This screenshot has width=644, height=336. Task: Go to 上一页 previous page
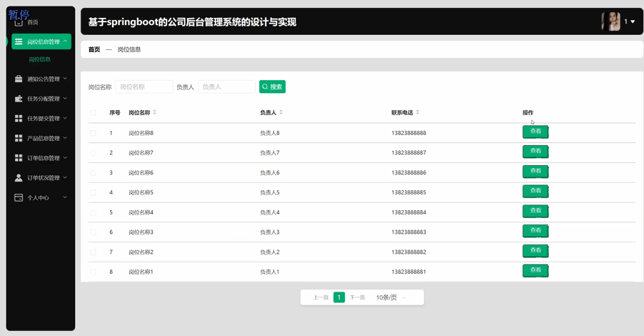tap(321, 297)
